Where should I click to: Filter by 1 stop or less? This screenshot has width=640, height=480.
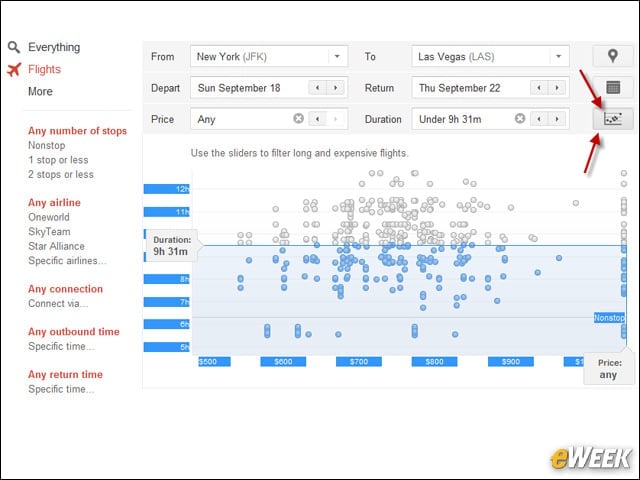pos(58,160)
